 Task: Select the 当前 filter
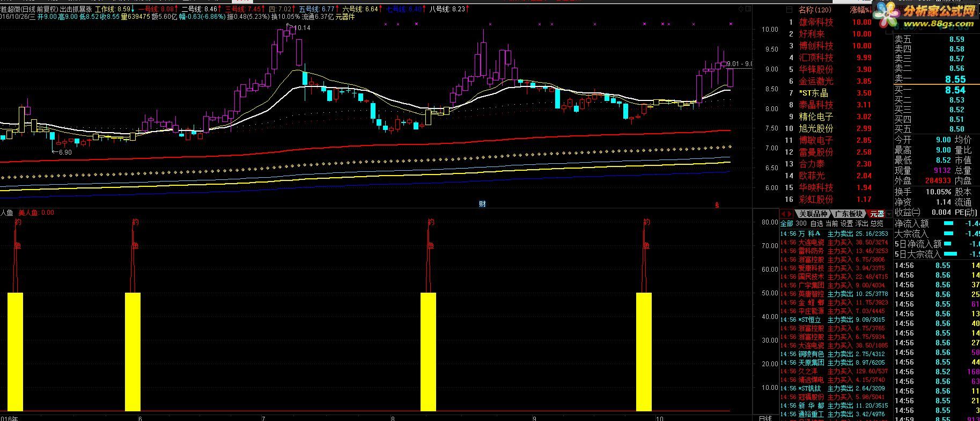tap(831, 223)
